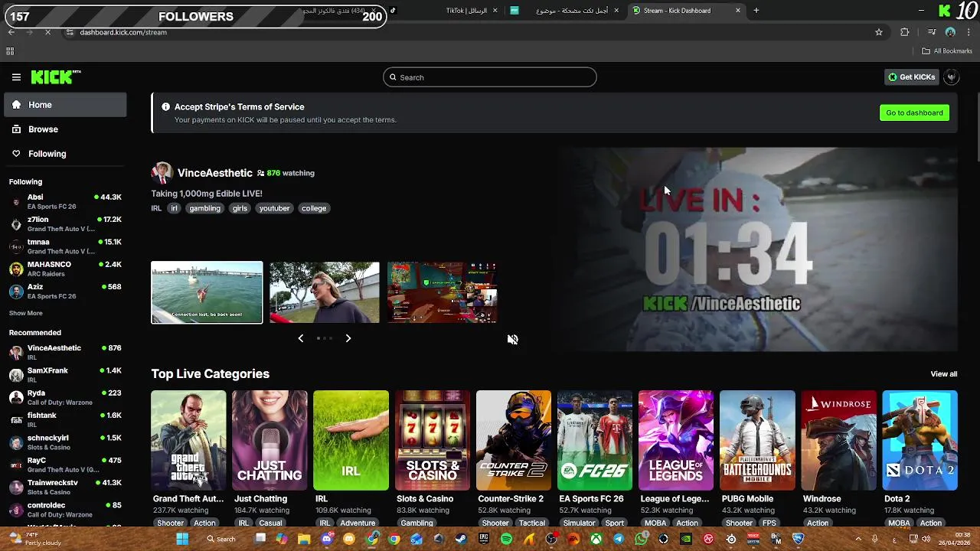Unmute the featured stream preview
Viewport: 980px width, 551px height.
513,340
